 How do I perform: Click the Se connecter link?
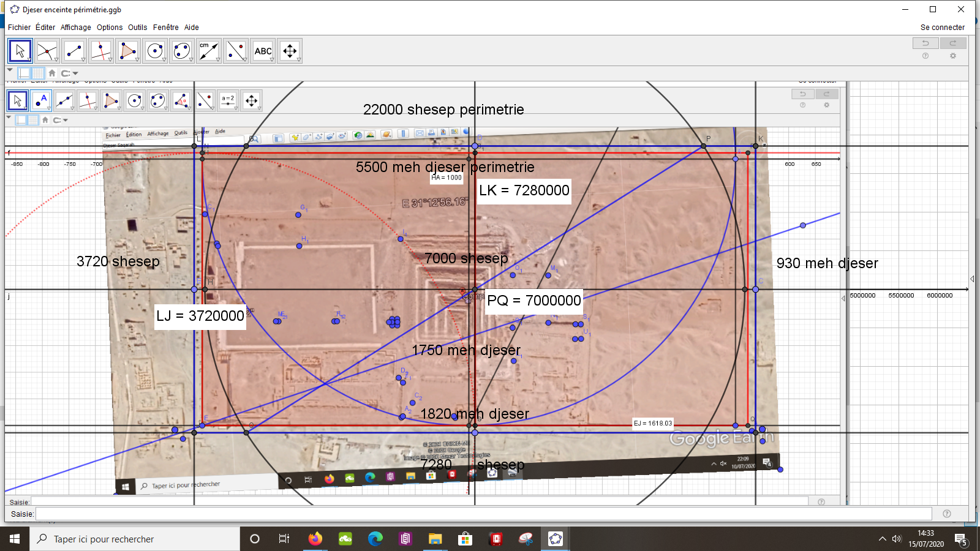[x=942, y=28]
